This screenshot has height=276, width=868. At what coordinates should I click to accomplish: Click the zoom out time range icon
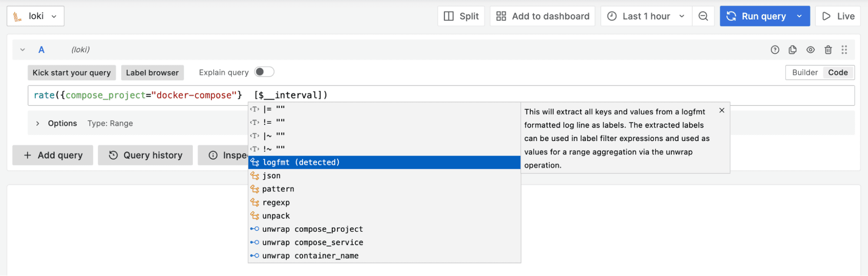[703, 16]
